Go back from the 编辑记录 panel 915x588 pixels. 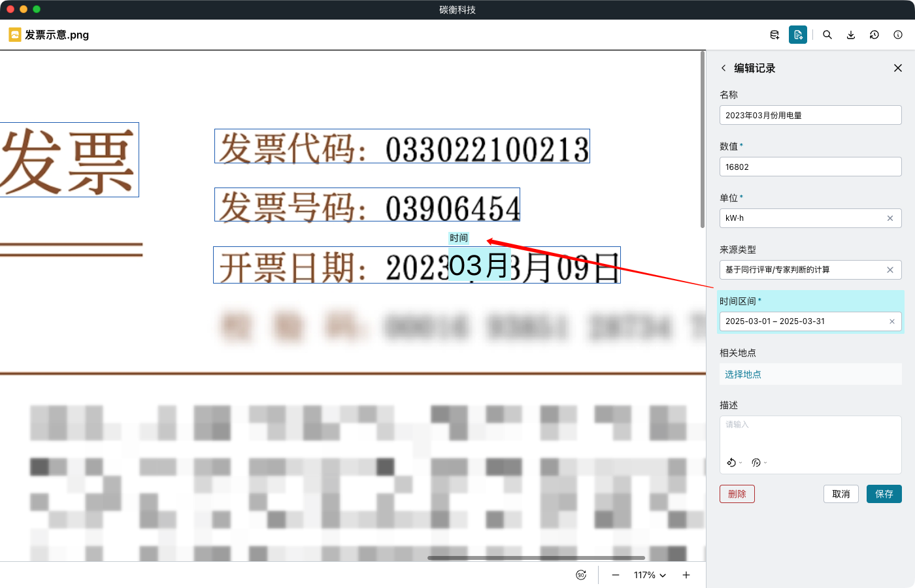point(724,68)
